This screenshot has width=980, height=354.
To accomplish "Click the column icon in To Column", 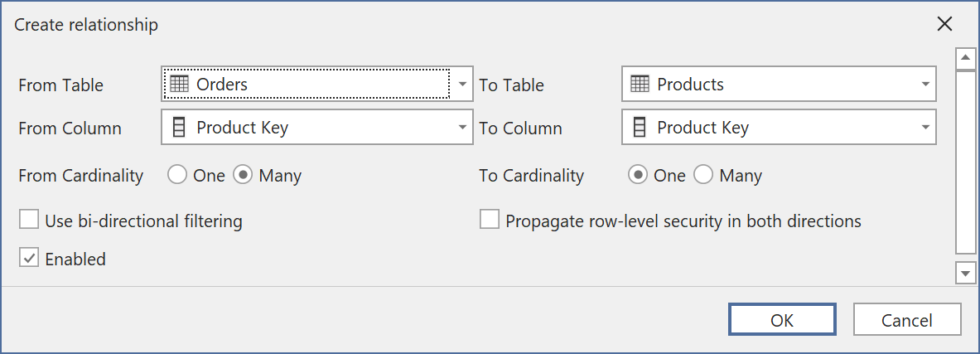I will 639,128.
